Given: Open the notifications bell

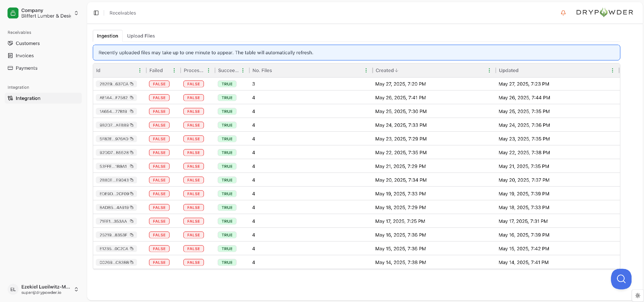Looking at the screenshot, I should 563,13.
